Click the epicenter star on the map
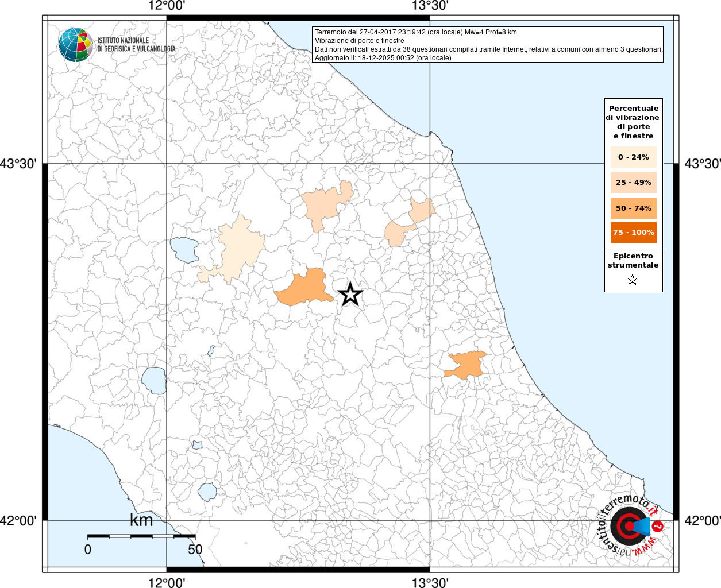 (x=350, y=294)
